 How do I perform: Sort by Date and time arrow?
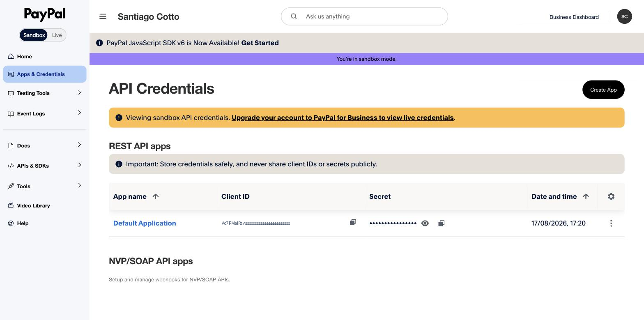click(586, 196)
